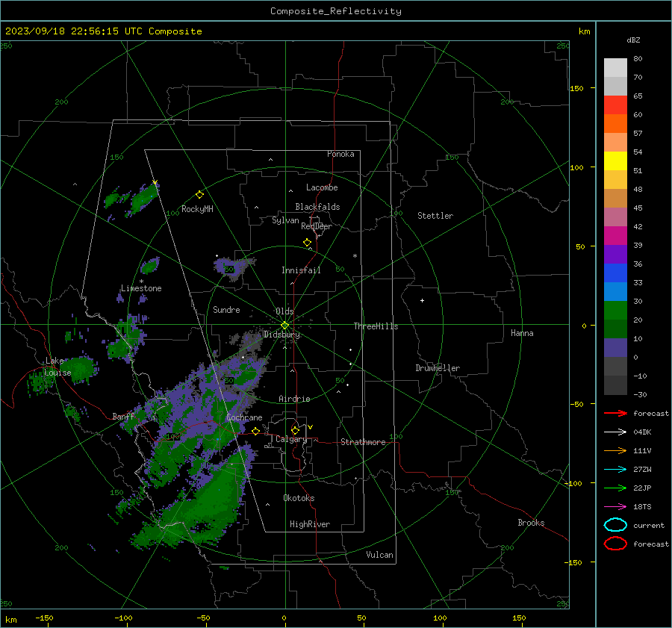Screen dimensions: 672x628
Task: Click yellow diamond marker above Calgary label
Action: pyautogui.click(x=295, y=430)
